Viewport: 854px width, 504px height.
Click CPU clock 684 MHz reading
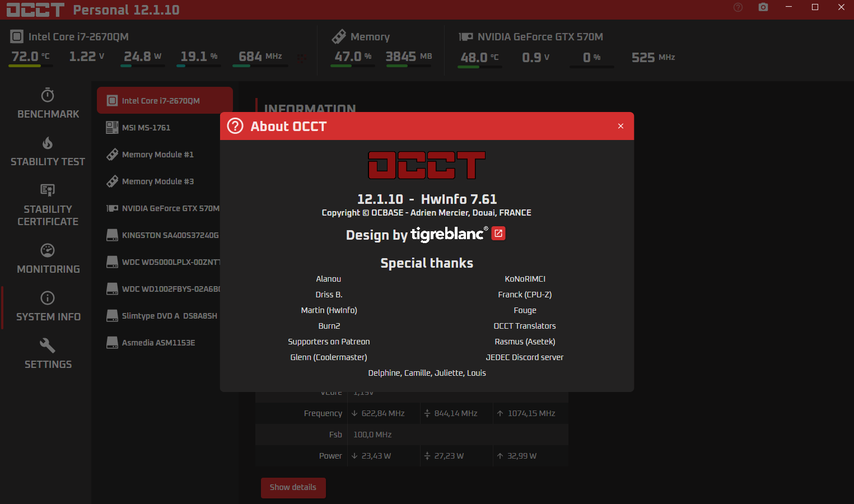(260, 57)
